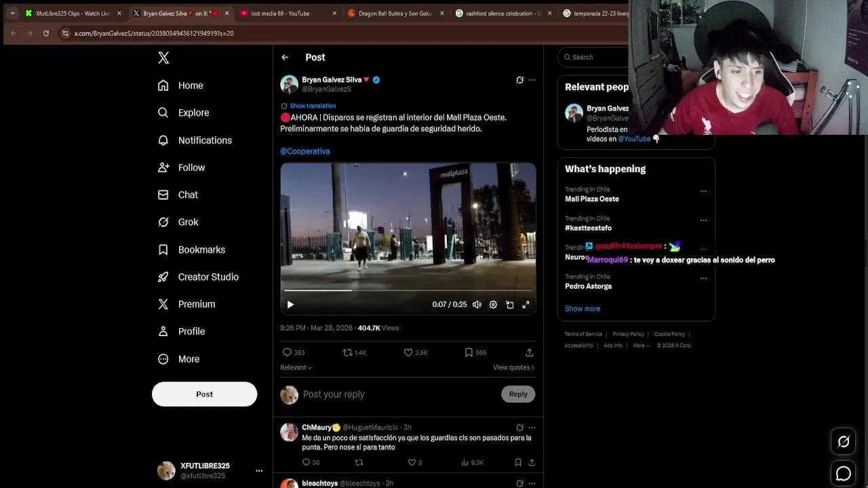
Task: Like ChMaury's reply
Action: 414,462
